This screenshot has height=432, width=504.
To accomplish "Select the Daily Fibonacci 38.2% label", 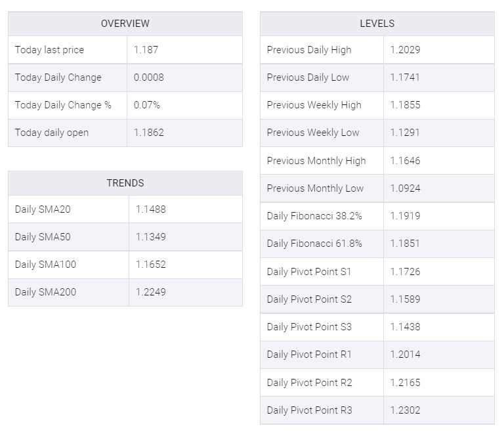I will click(x=314, y=216).
